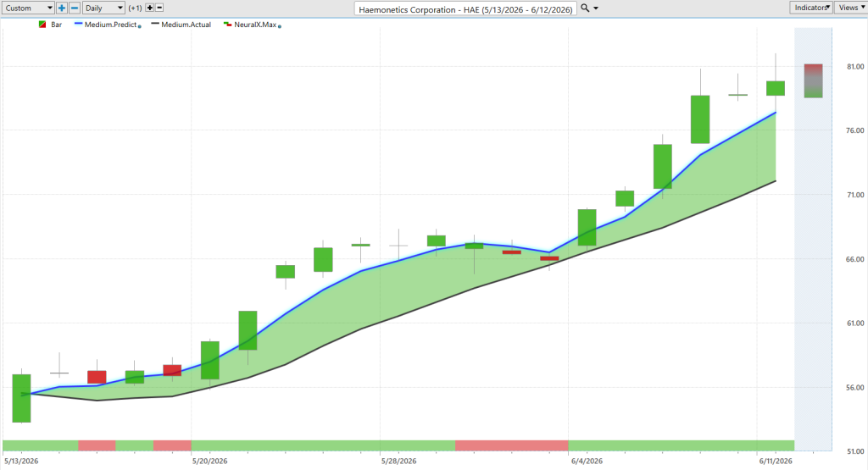Click the Bar legend icon
This screenshot has width=868, height=470.
pos(42,25)
